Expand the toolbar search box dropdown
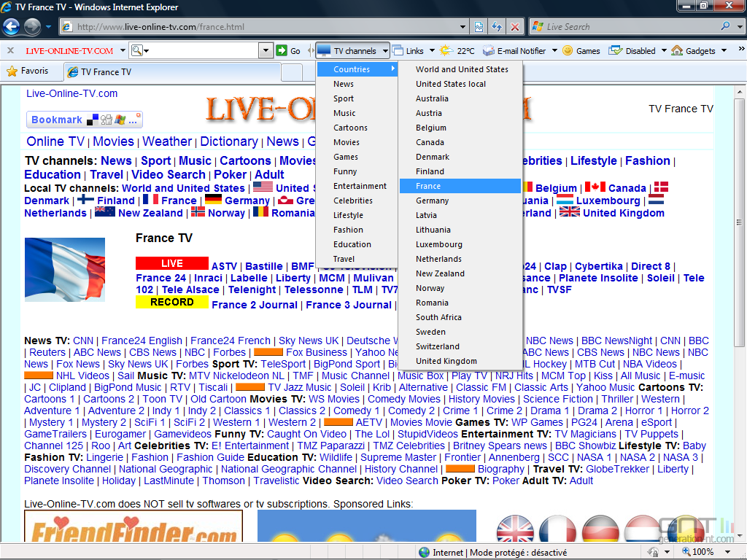747x560 pixels. [x=266, y=50]
